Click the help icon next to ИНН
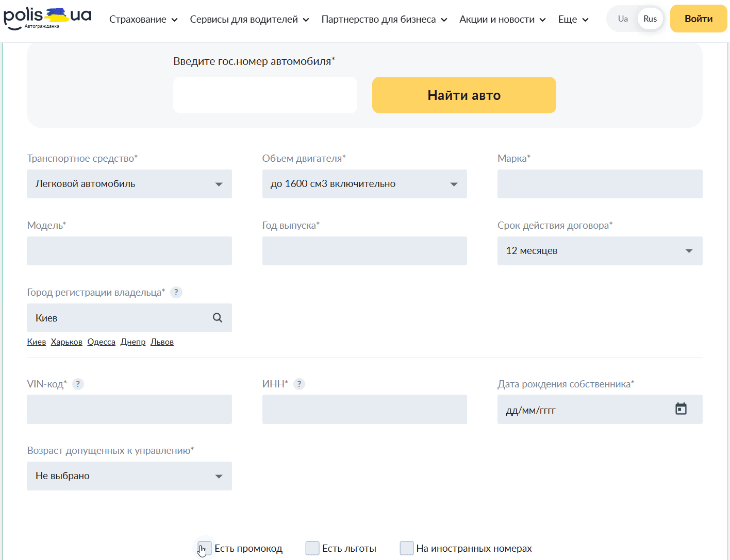The width and height of the screenshot is (730, 560). click(x=300, y=384)
